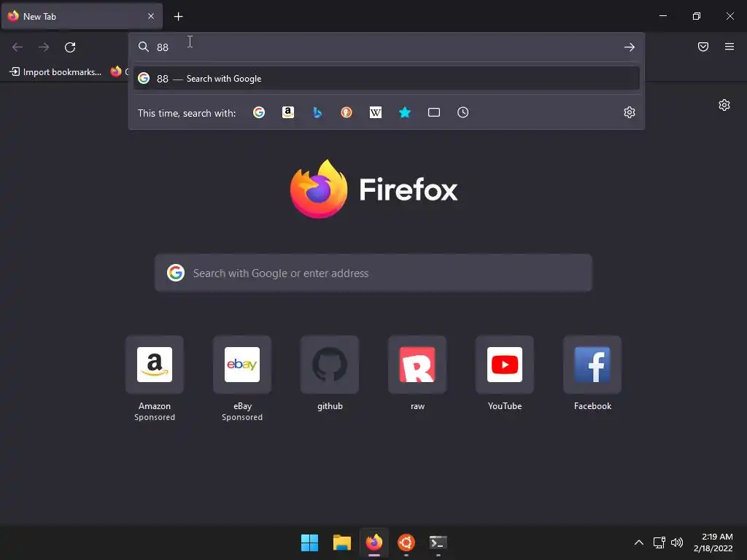Open the clock and date flyout
This screenshot has height=560, width=747.
713,542
